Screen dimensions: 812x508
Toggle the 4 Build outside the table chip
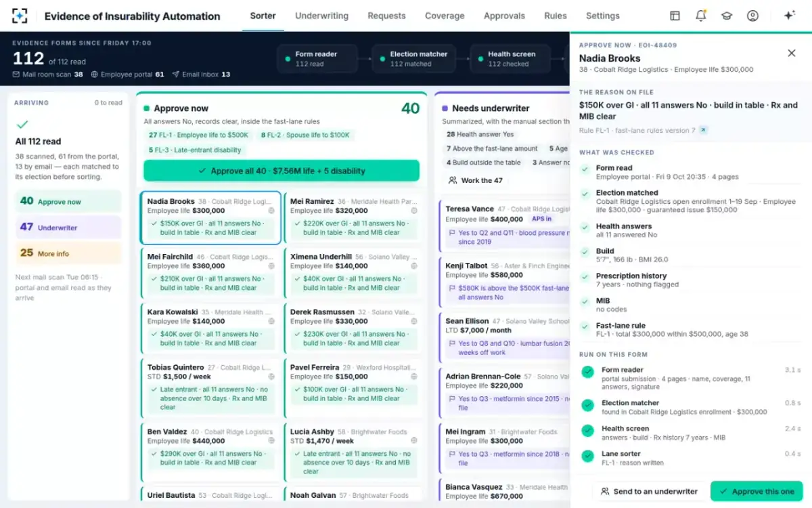point(483,163)
